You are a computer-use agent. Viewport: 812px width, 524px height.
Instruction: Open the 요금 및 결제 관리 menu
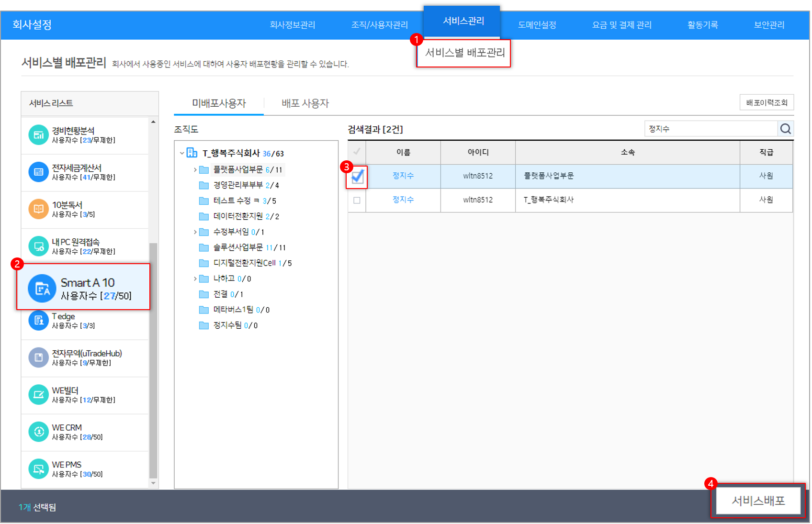point(621,25)
